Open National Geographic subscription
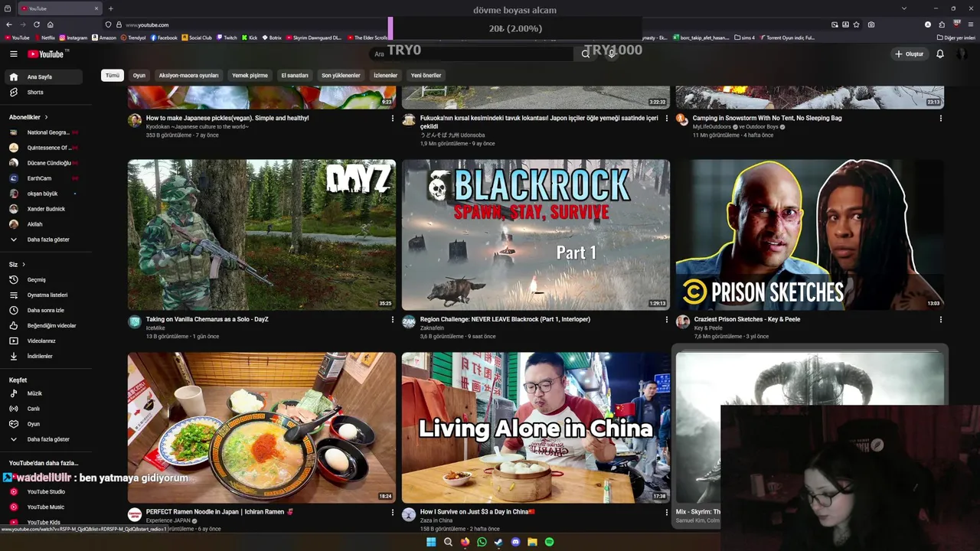The image size is (980, 551). (44, 132)
